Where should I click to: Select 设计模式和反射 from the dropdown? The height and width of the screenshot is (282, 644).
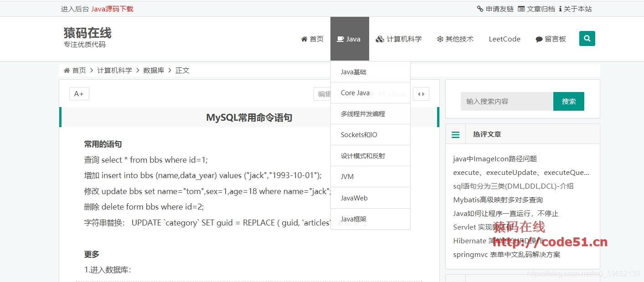coord(371,156)
